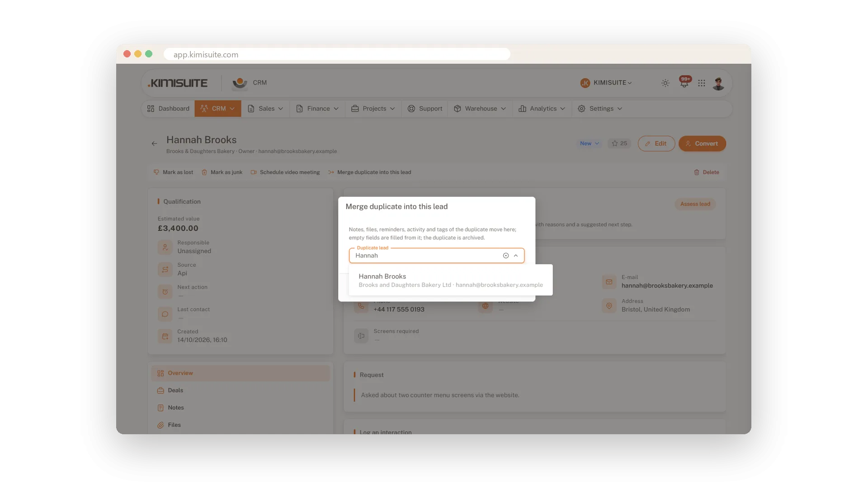
Task: Click the CRM module bowl icon
Action: (x=240, y=83)
